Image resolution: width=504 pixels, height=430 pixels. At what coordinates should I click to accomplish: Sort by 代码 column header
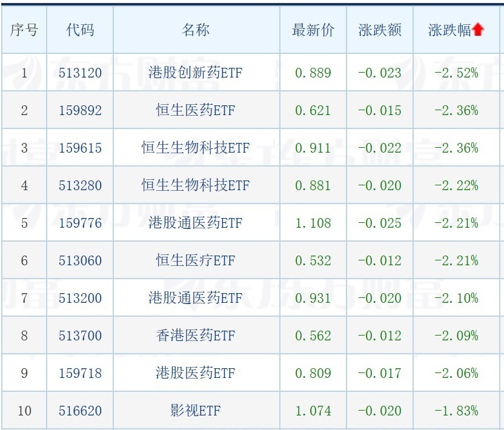click(80, 30)
